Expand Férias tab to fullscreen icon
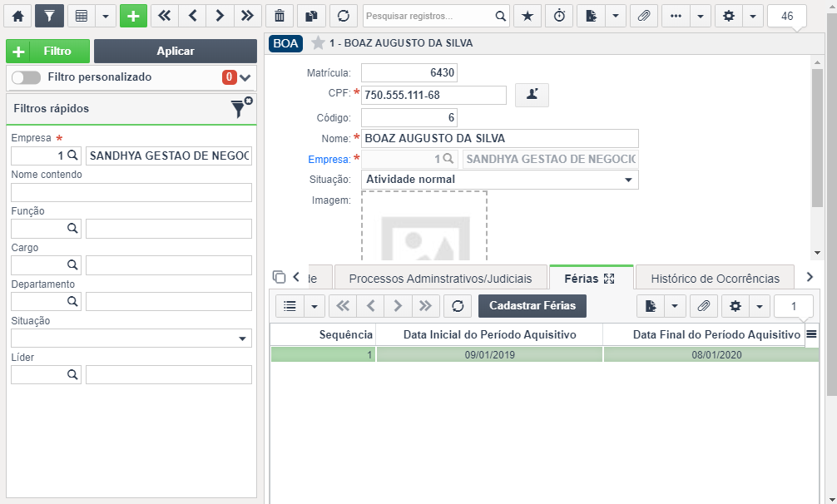 (609, 279)
